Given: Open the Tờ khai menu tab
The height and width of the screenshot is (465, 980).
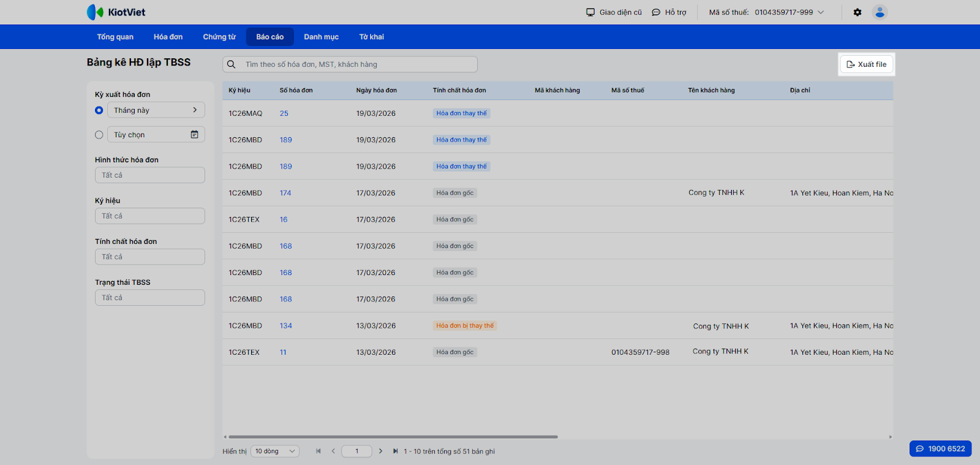Looking at the screenshot, I should coord(371,37).
